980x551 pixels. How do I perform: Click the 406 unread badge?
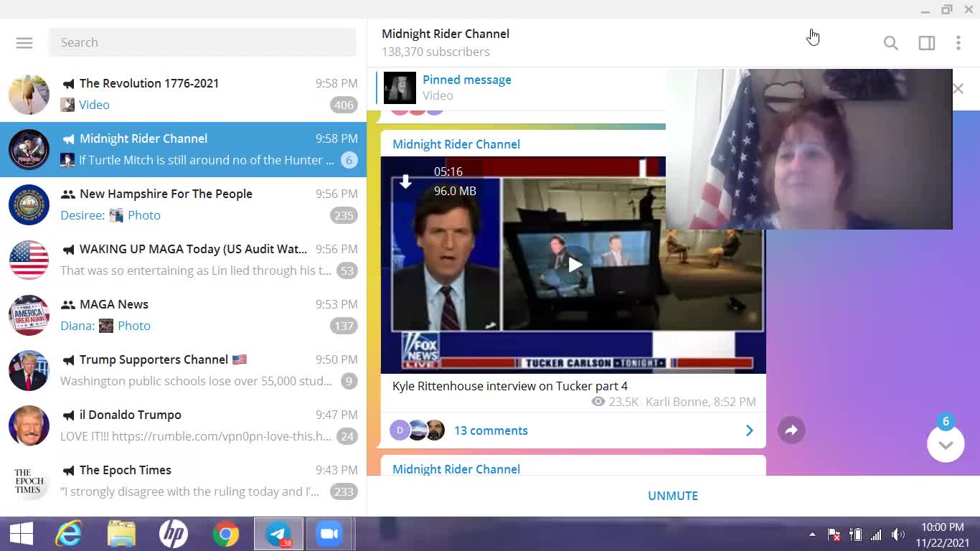pos(344,105)
